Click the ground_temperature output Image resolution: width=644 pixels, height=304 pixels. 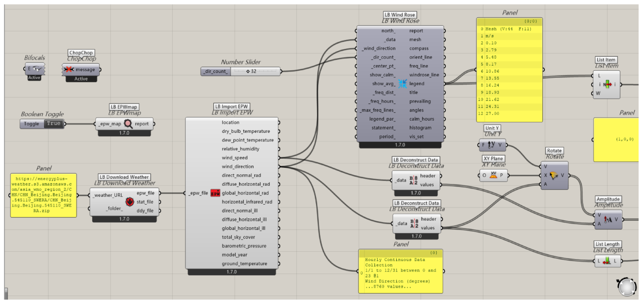[245, 264]
